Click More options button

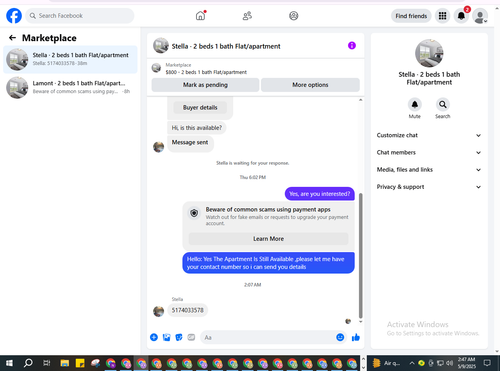pyautogui.click(x=310, y=85)
